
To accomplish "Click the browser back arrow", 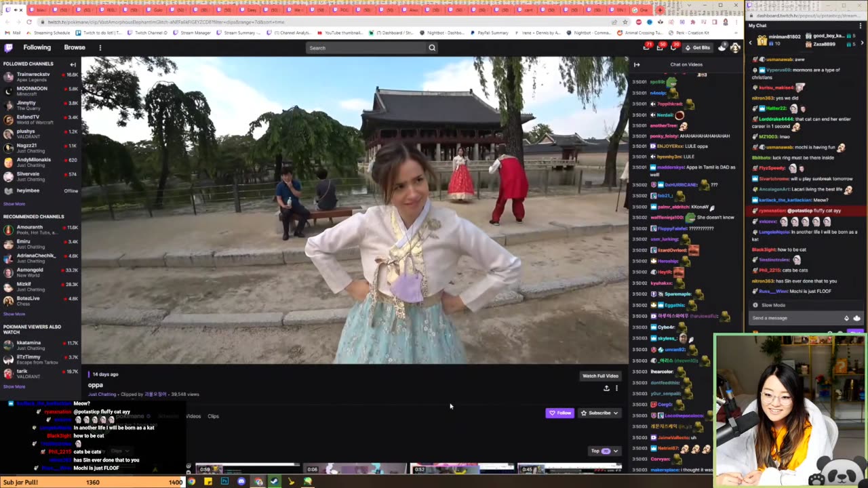I will (x=7, y=22).
